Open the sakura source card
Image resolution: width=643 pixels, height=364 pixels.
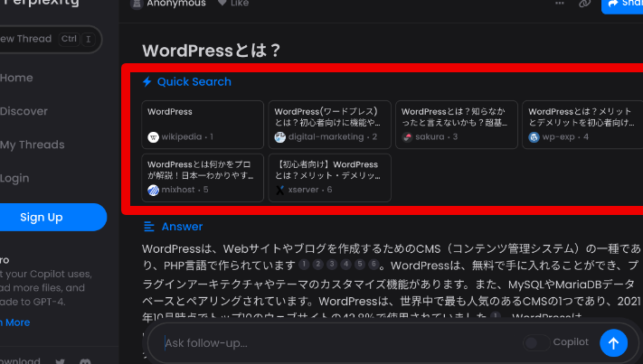pyautogui.click(x=457, y=125)
